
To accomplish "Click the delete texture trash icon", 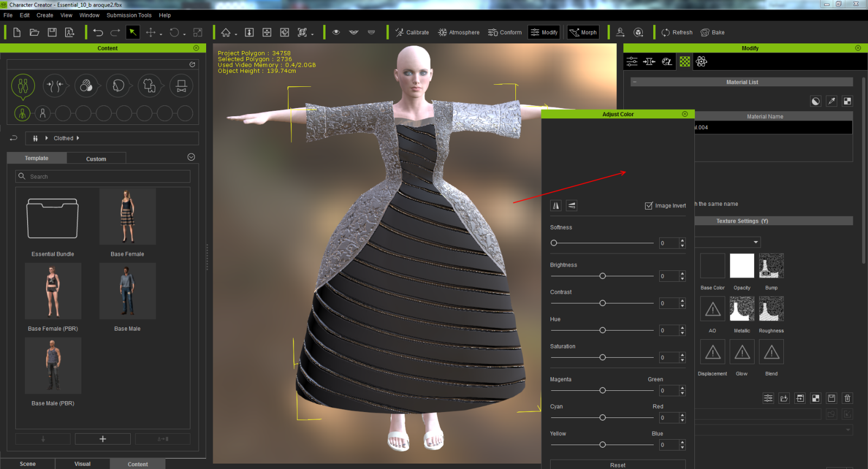I will pos(847,398).
